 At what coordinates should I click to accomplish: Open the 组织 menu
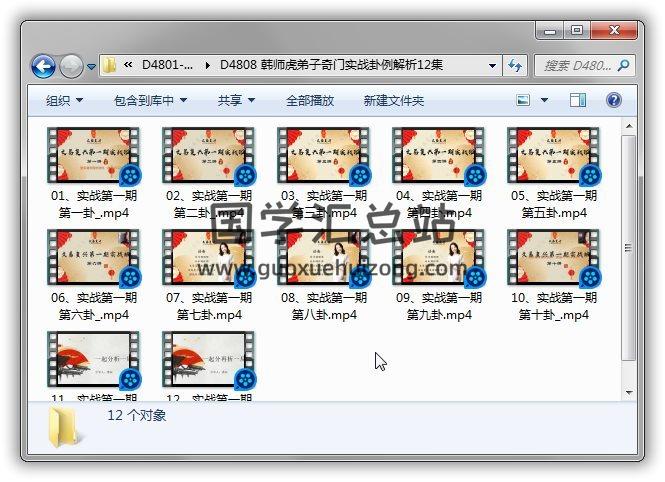pyautogui.click(x=64, y=100)
